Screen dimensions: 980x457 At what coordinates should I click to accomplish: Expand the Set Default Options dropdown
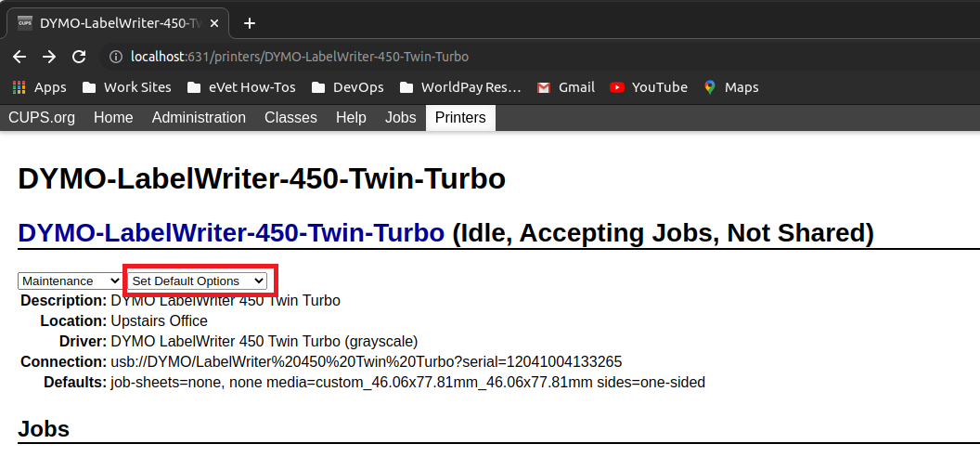pyautogui.click(x=197, y=281)
